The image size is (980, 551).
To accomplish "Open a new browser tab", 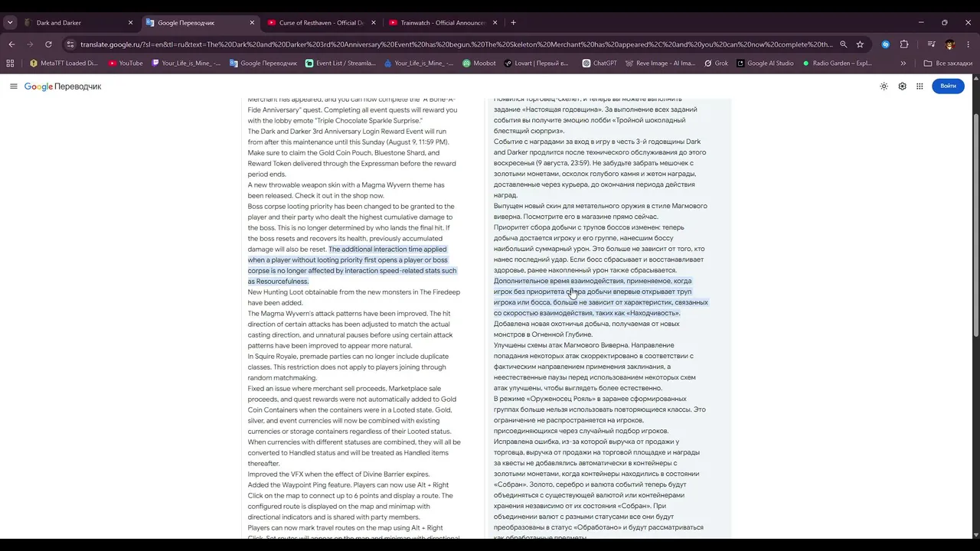I will tap(513, 23).
